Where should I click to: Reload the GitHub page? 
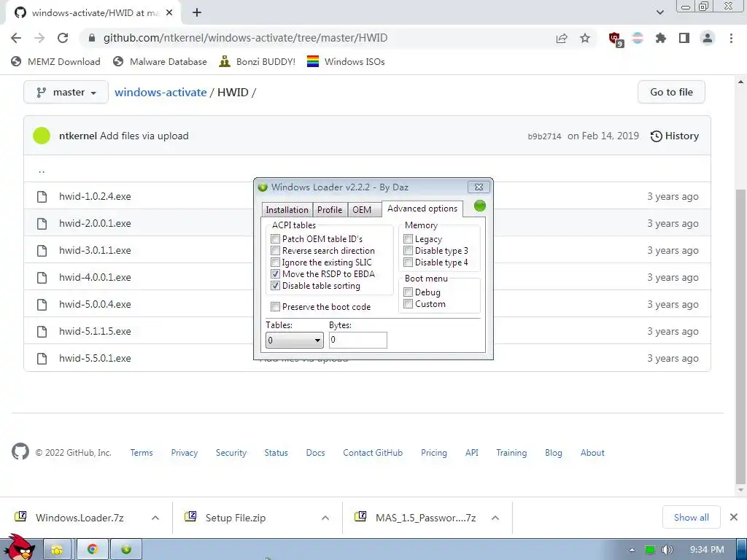[63, 38]
